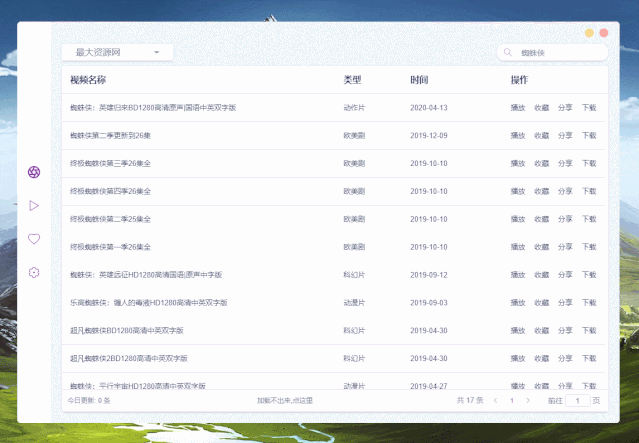639x443 pixels.
Task: Play 终极蜘蛛侠第四季26集全
Action: tap(518, 191)
